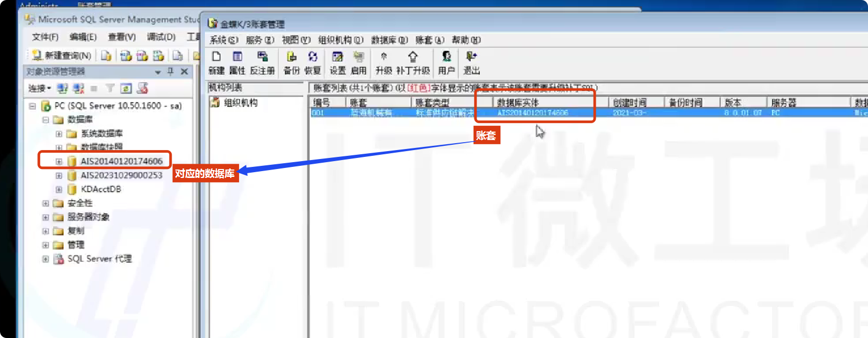Screen dimensions: 868x338
Task: Select the KDAcctDB database
Action: click(x=101, y=189)
